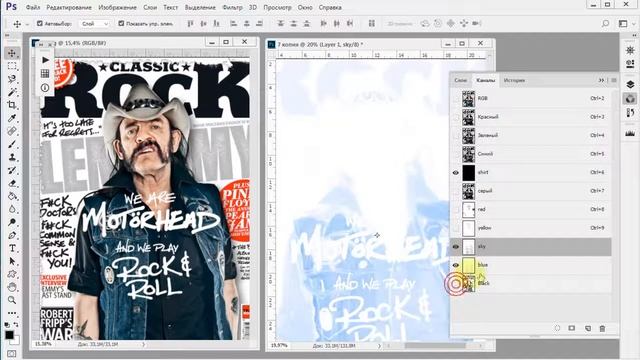This screenshot has width=640, height=360.
Task: Open the Изображение menu
Action: [x=118, y=7]
